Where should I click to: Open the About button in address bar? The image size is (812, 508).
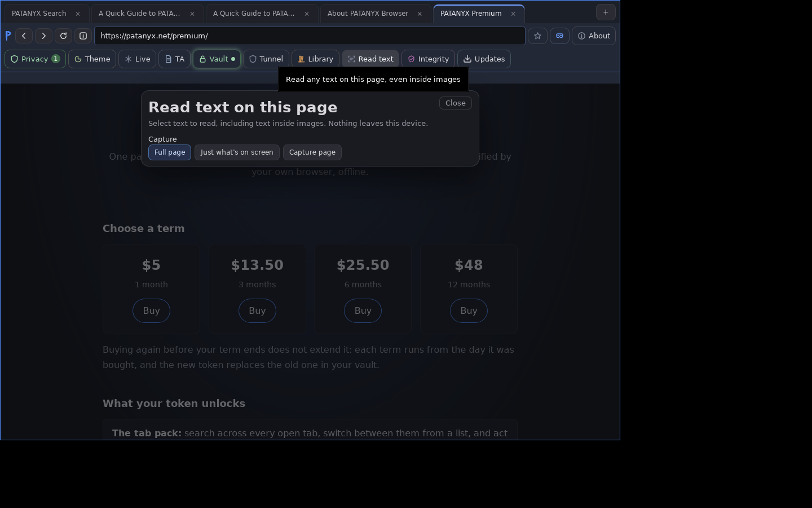[594, 36]
